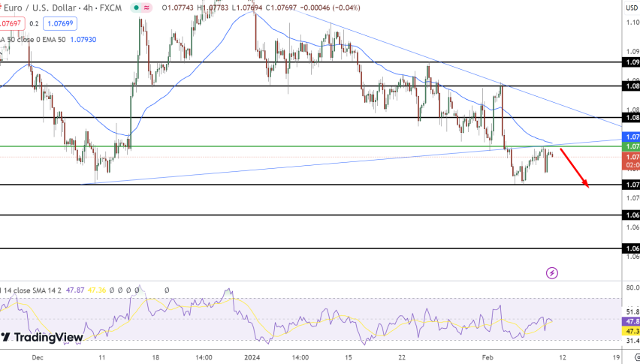Click the close value C1.07697

[x=280, y=8]
